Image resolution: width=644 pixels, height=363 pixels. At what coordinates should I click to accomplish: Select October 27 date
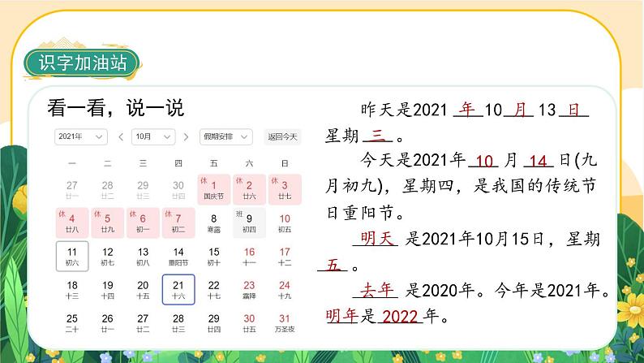tap(143, 322)
